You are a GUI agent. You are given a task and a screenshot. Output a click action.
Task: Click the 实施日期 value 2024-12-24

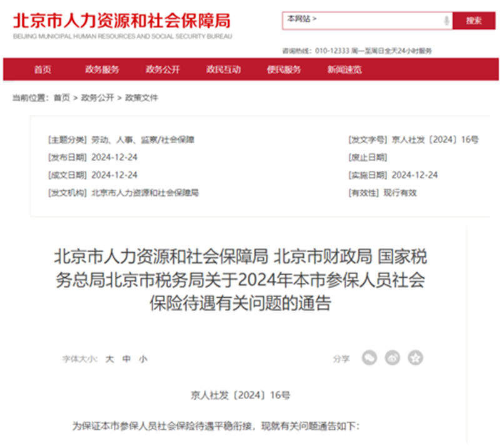[x=414, y=175]
